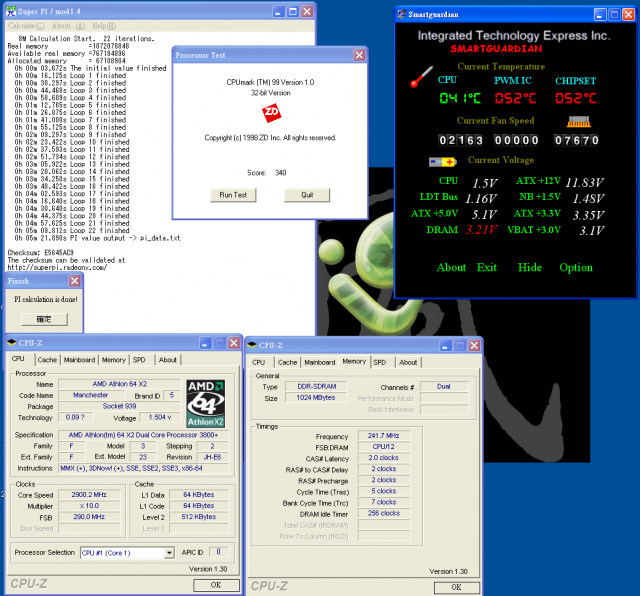Minimize the Super PI window
The width and height of the screenshot is (640, 596).
tap(278, 11)
